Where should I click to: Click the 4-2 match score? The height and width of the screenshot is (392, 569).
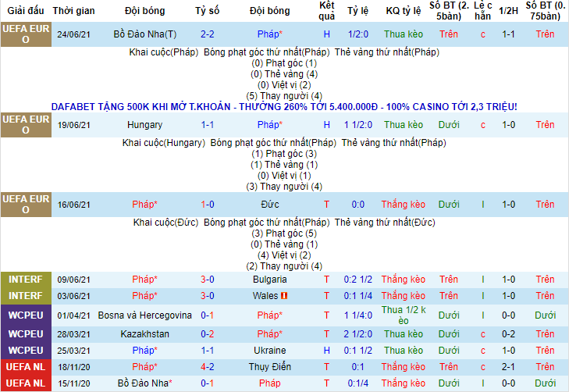[207, 367]
